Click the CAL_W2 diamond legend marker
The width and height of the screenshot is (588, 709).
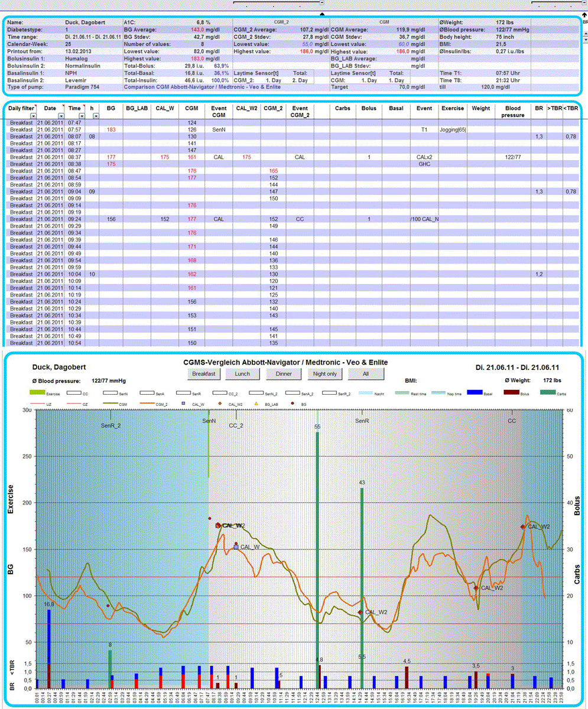(220, 403)
